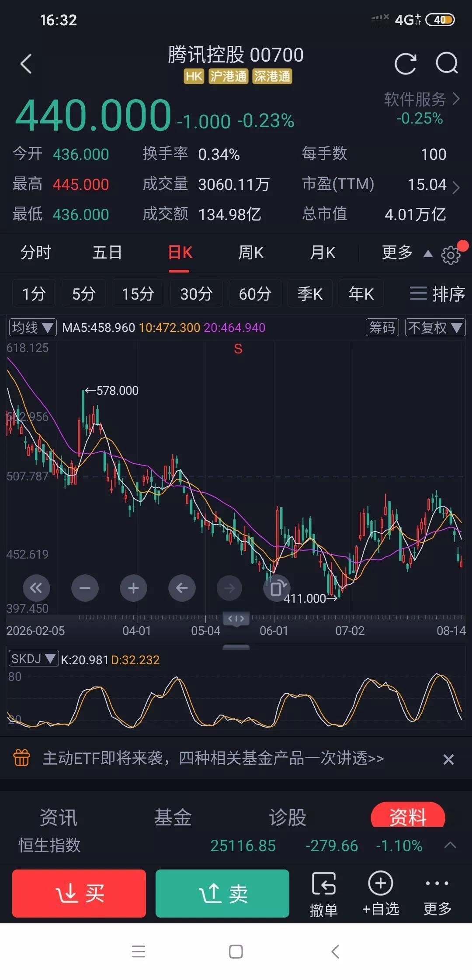Viewport: 472px width, 980px height.
Task: Expand 软件服务 sector details
Action: [422, 100]
